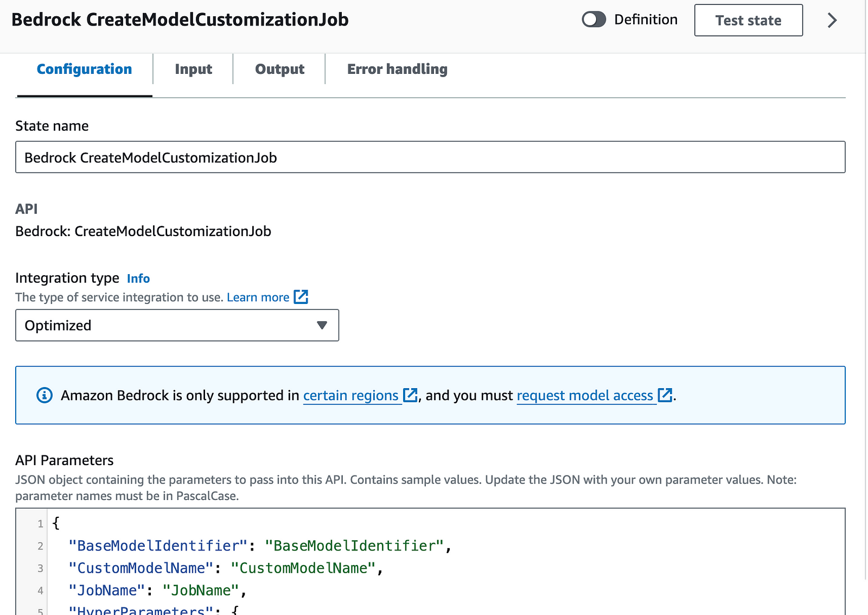Image resolution: width=868 pixels, height=615 pixels.
Task: Collapse panel with right chevron arrow
Action: (x=832, y=21)
